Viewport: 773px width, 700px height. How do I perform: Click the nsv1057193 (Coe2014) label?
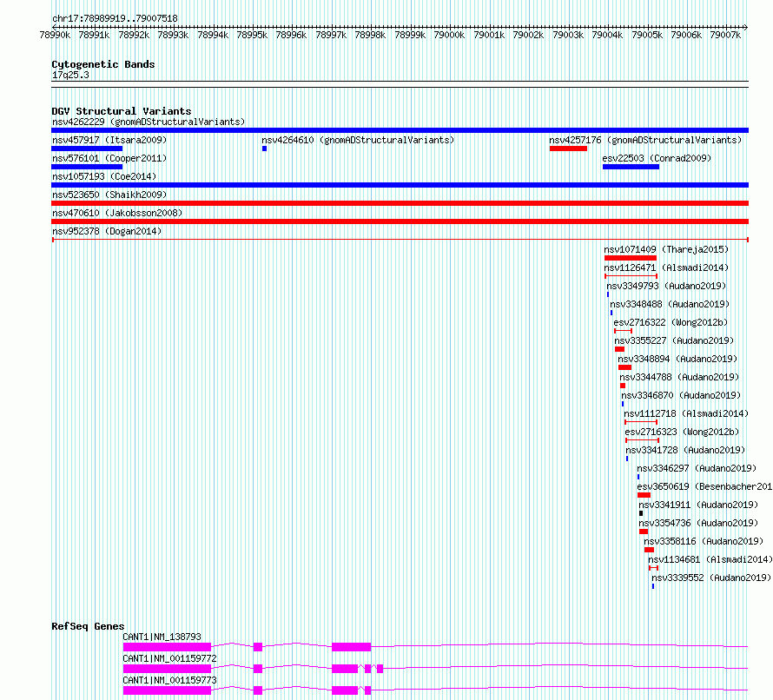(104, 176)
